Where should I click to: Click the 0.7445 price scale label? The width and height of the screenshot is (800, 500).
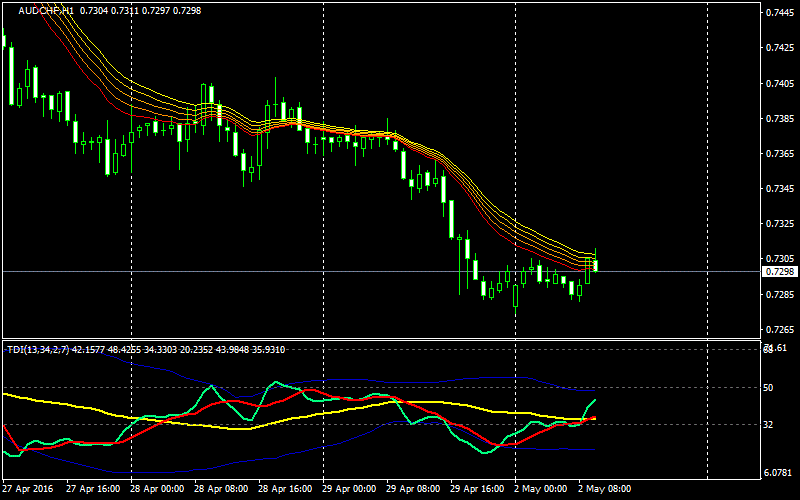[x=779, y=13]
